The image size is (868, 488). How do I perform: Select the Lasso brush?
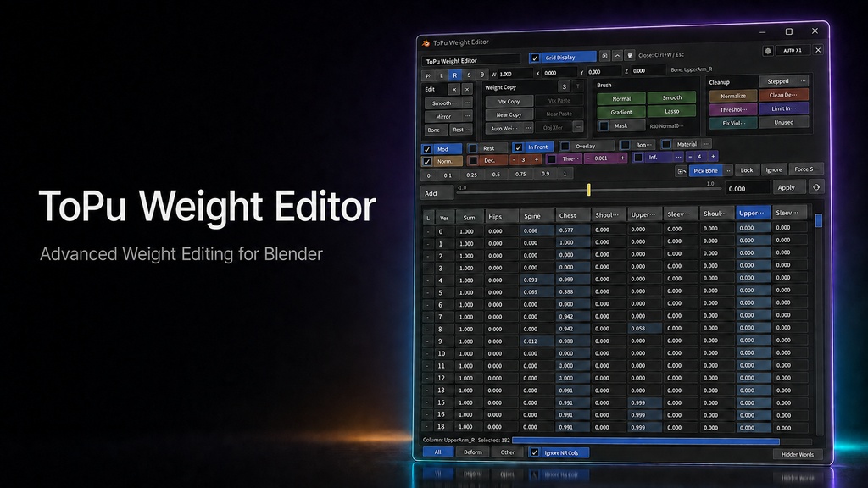pyautogui.click(x=671, y=111)
